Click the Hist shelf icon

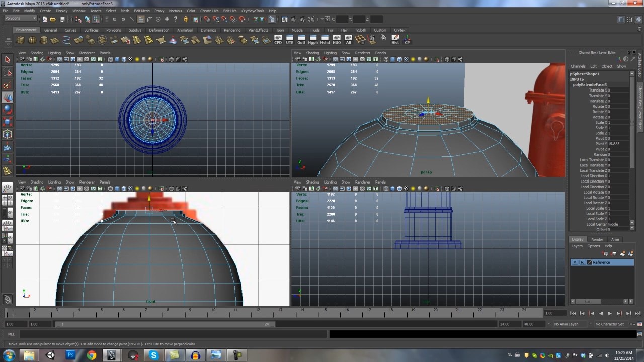click(x=395, y=40)
